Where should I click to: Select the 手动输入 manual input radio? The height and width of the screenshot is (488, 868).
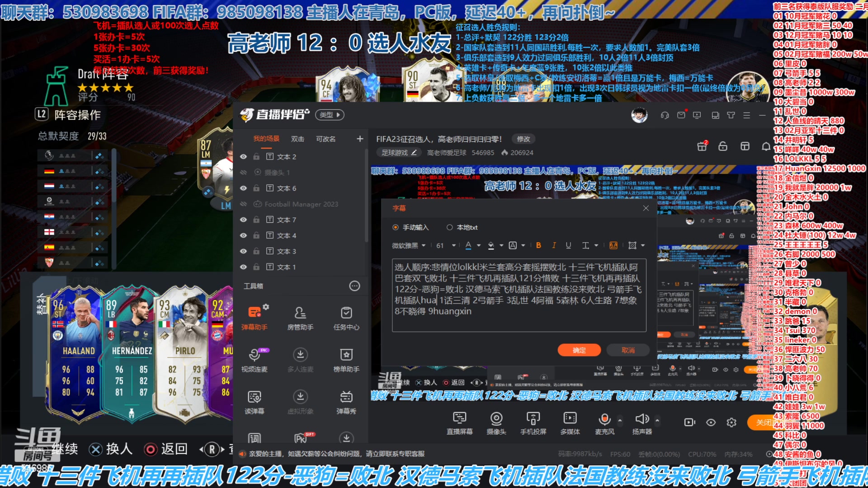point(396,227)
